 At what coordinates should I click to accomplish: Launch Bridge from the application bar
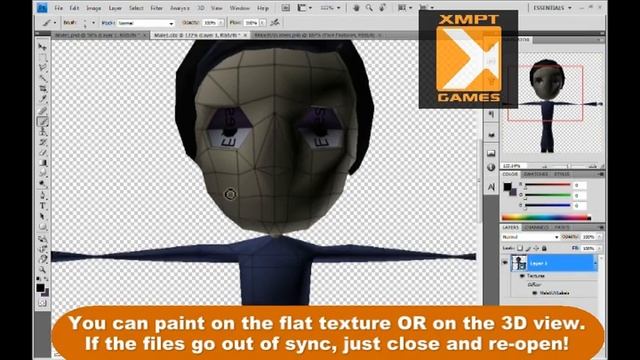point(285,8)
